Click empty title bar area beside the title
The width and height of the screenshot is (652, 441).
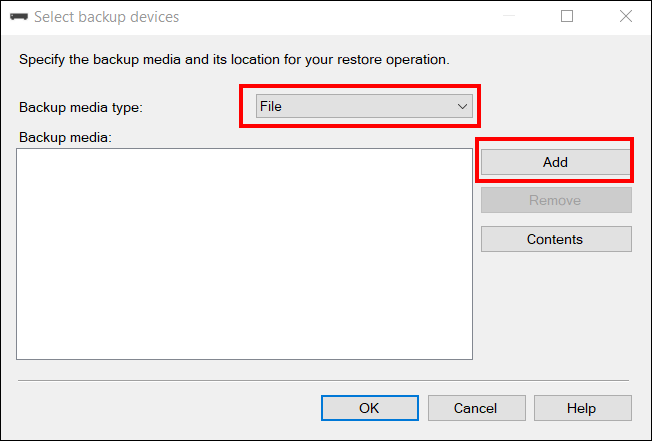[333, 17]
